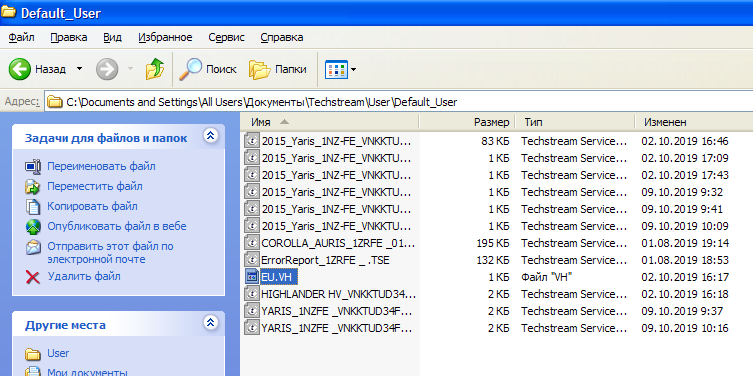The width and height of the screenshot is (753, 376).
Task: Select the COROLLA_AURIS_1ZRFE file
Action: [338, 243]
